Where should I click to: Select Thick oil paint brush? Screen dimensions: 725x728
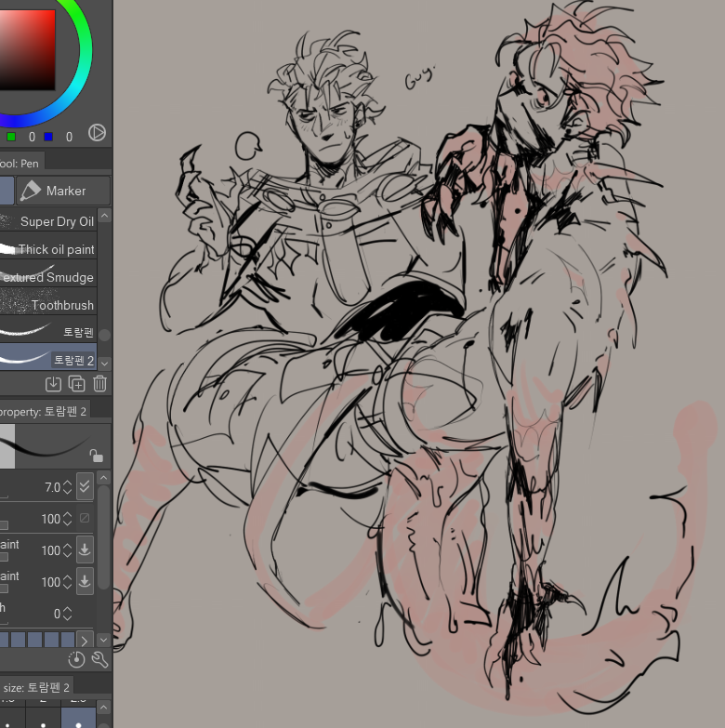click(x=48, y=249)
